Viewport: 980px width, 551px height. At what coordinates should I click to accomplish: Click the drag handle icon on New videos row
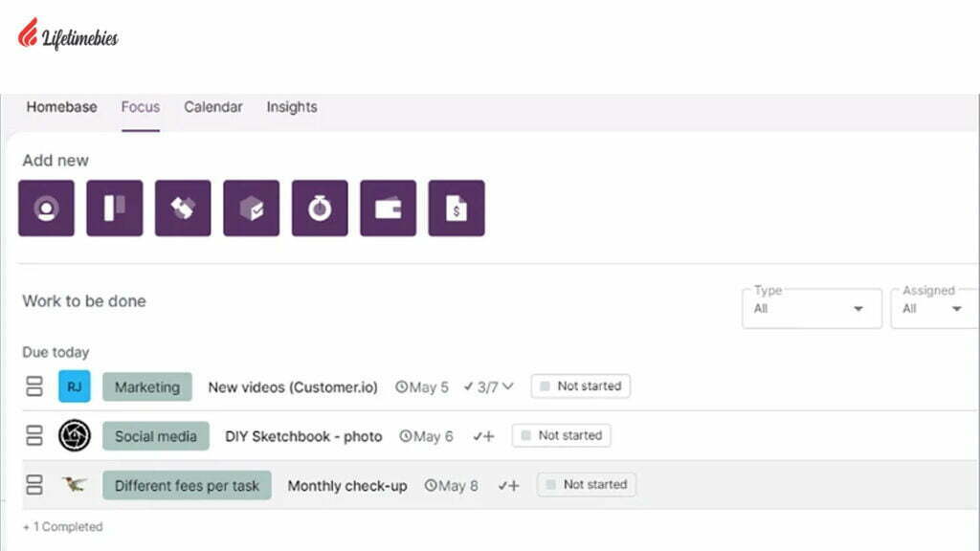34,386
